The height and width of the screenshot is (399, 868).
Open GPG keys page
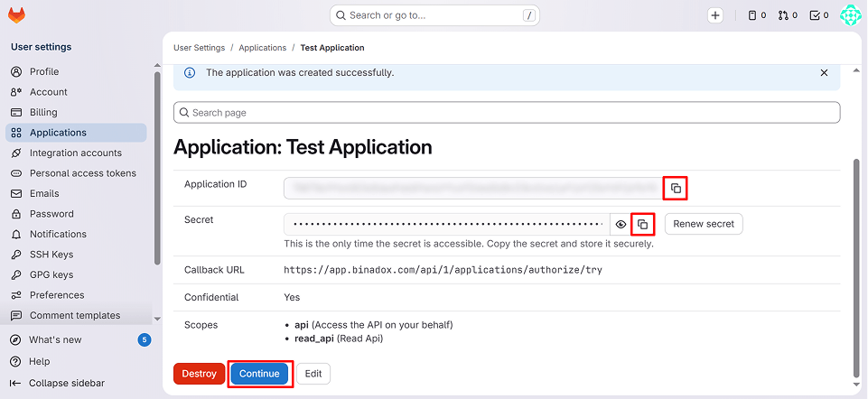[76, 275]
